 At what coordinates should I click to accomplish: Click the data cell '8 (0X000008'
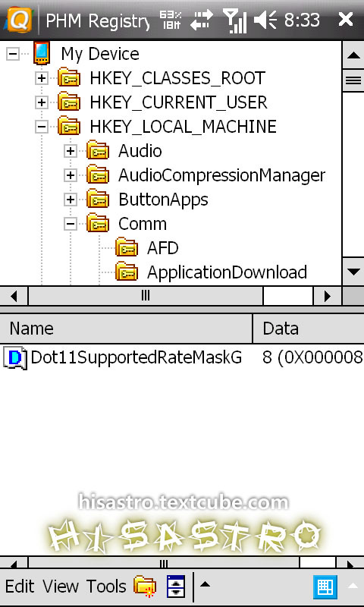point(312,357)
